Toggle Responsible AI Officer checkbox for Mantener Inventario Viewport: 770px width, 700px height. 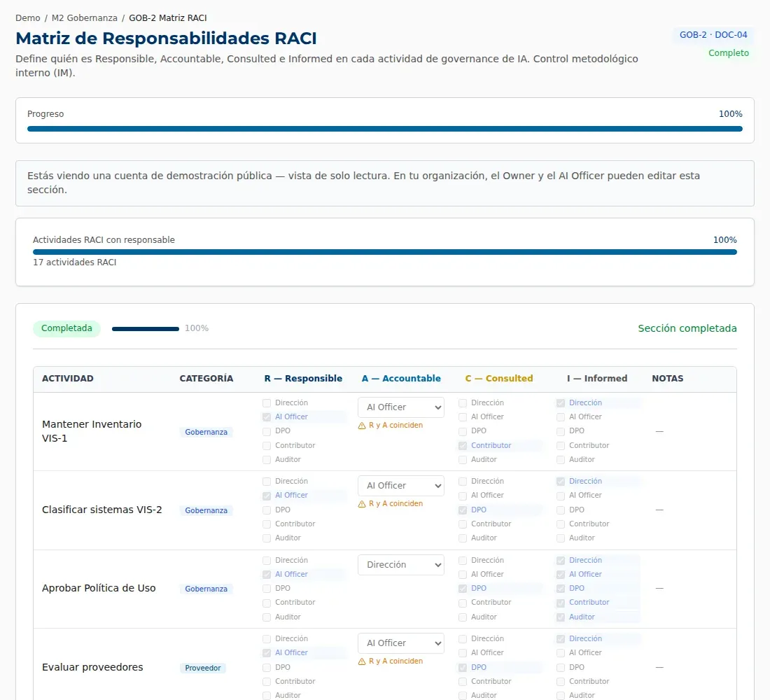click(x=267, y=417)
